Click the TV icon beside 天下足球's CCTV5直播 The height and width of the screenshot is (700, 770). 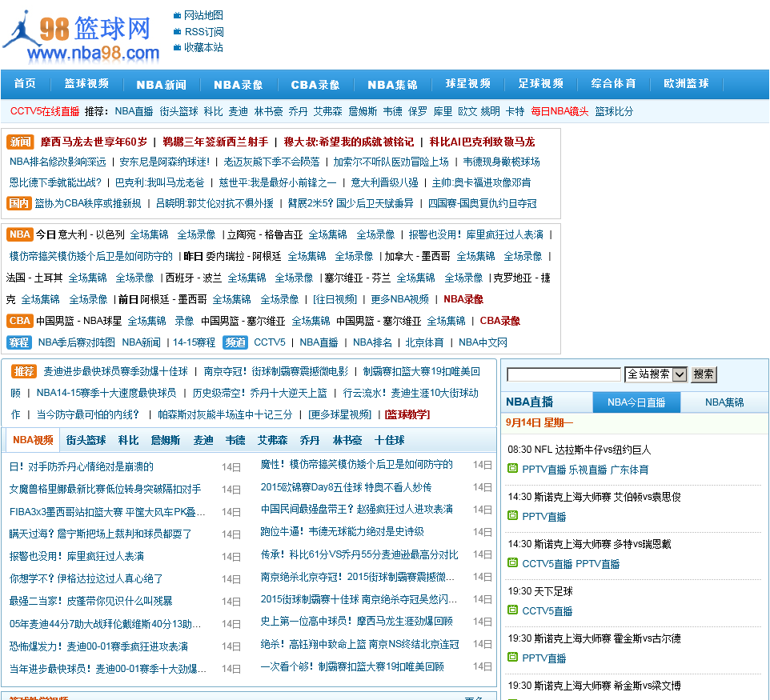click(512, 610)
